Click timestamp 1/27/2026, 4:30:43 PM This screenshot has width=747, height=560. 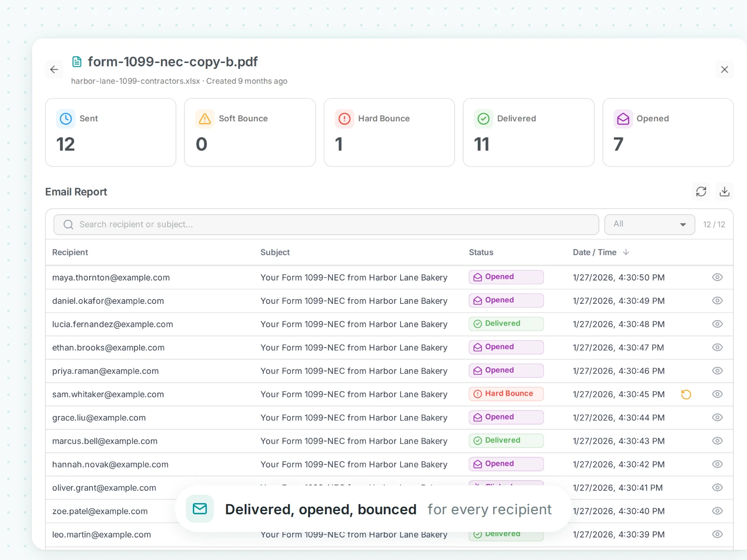tap(619, 441)
